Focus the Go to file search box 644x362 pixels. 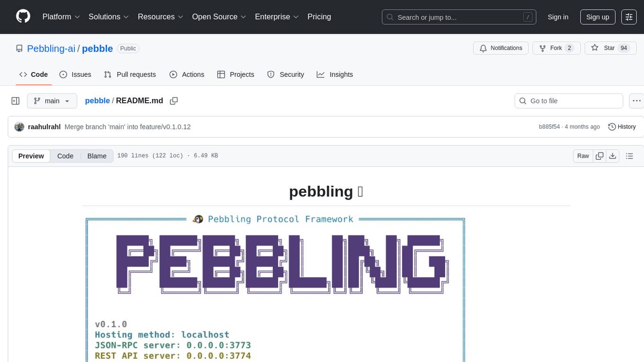click(x=569, y=101)
